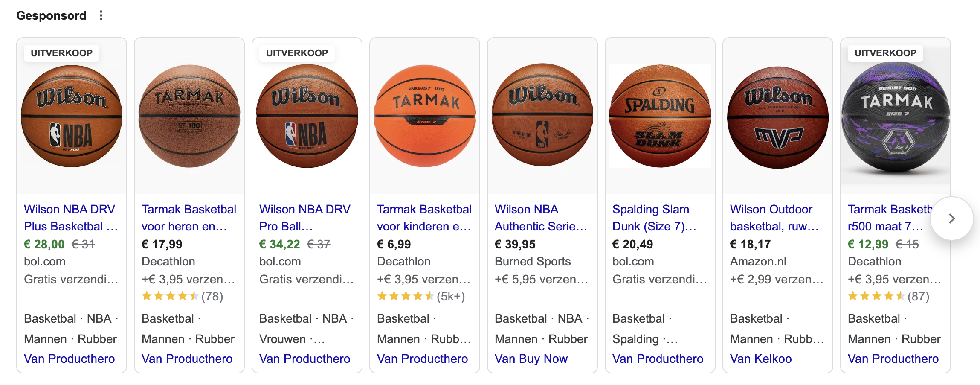Click the next arrow on the carousel
This screenshot has height=385, width=980.
click(x=951, y=219)
